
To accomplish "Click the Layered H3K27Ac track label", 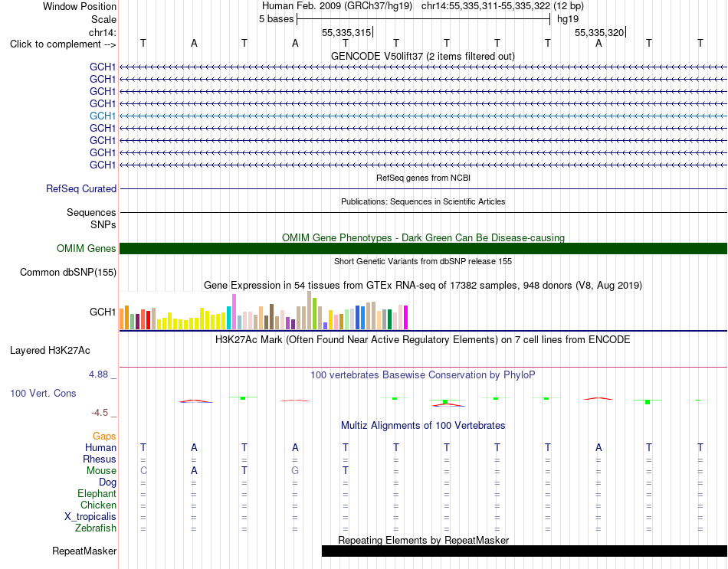I will (x=50, y=351).
